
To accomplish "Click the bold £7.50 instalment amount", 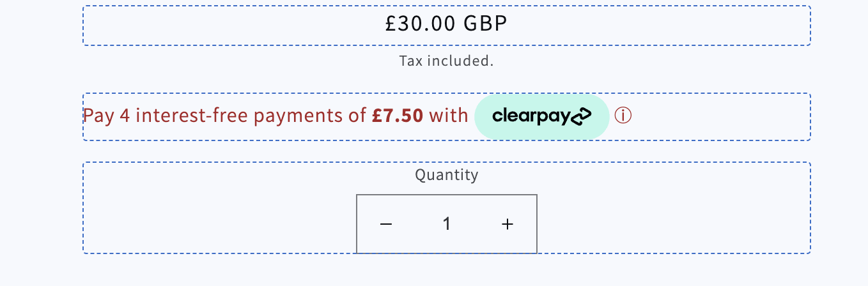I will coord(398,116).
